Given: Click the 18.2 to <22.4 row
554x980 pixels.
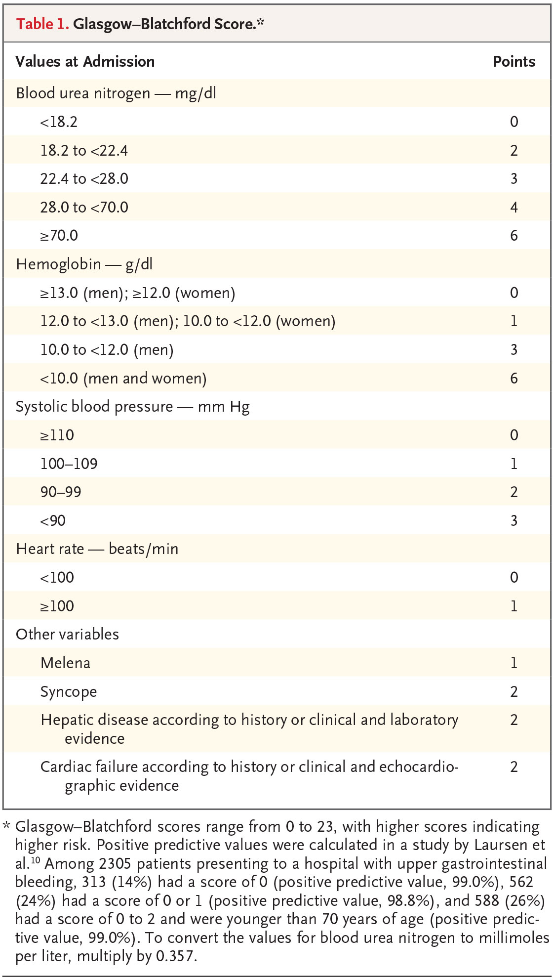Looking at the screenshot, I should pyautogui.click(x=277, y=150).
